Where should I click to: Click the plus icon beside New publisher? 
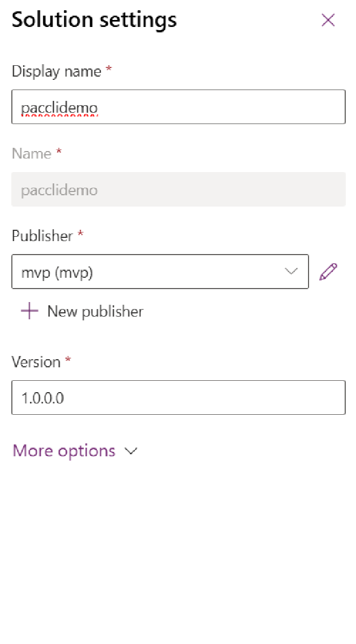tap(29, 311)
